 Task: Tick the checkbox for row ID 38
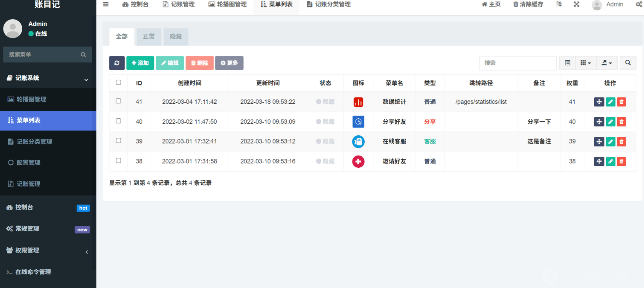pos(119,161)
